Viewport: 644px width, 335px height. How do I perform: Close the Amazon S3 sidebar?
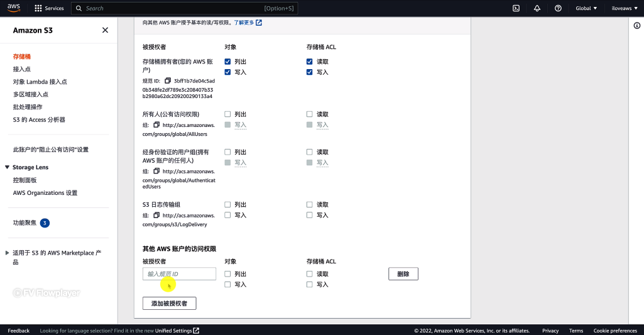[105, 30]
